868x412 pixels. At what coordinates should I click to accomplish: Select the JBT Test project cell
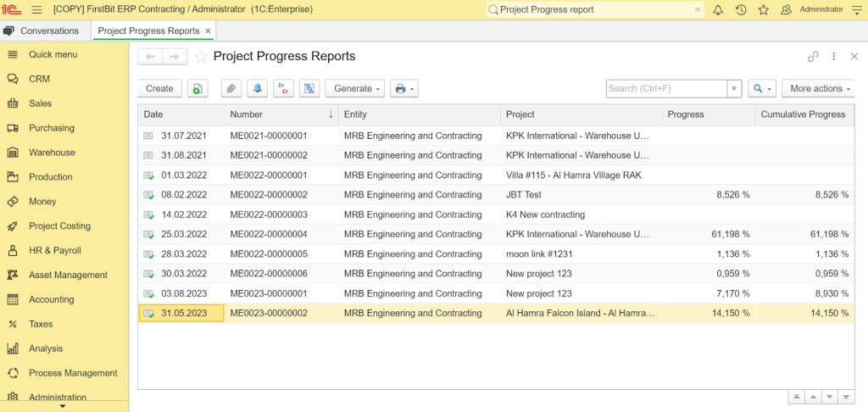[581, 195]
